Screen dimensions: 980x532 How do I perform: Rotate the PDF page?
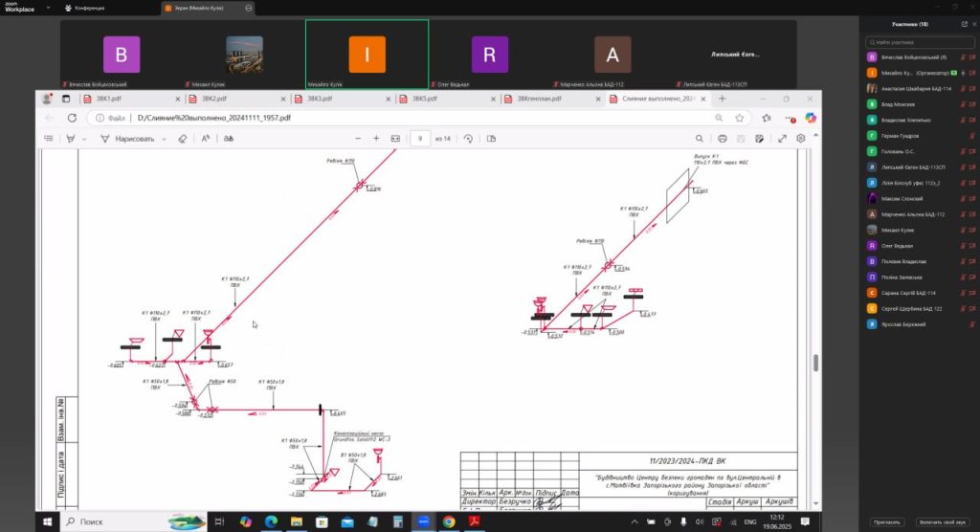tap(468, 139)
